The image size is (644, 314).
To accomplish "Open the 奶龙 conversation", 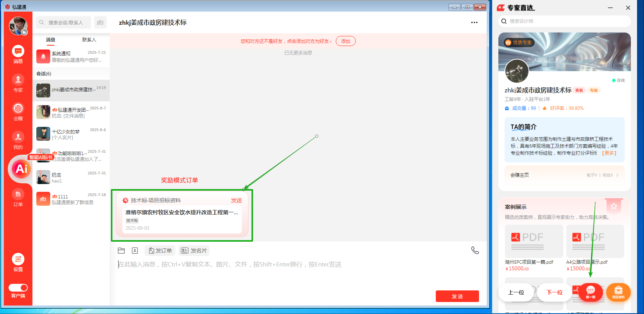I will (71, 177).
